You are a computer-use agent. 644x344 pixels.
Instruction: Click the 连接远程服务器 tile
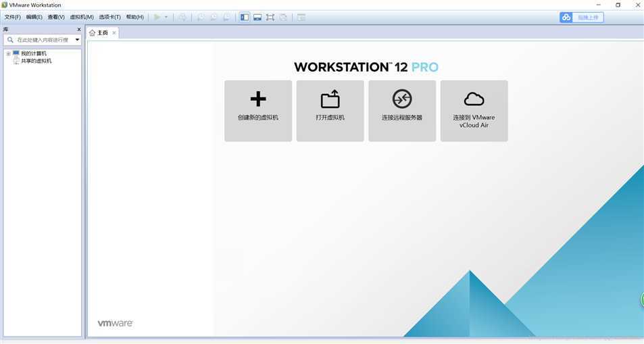click(x=402, y=111)
